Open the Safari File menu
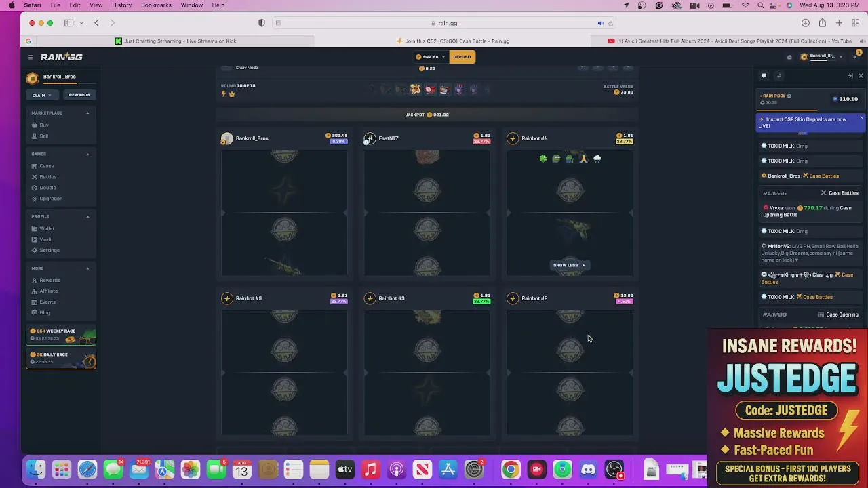868x488 pixels. [56, 5]
